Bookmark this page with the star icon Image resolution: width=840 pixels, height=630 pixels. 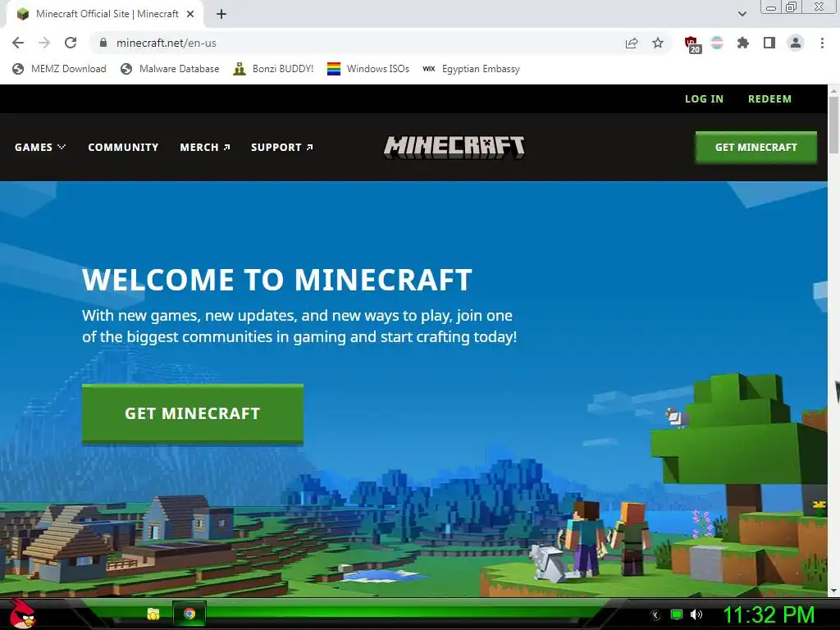click(x=658, y=43)
